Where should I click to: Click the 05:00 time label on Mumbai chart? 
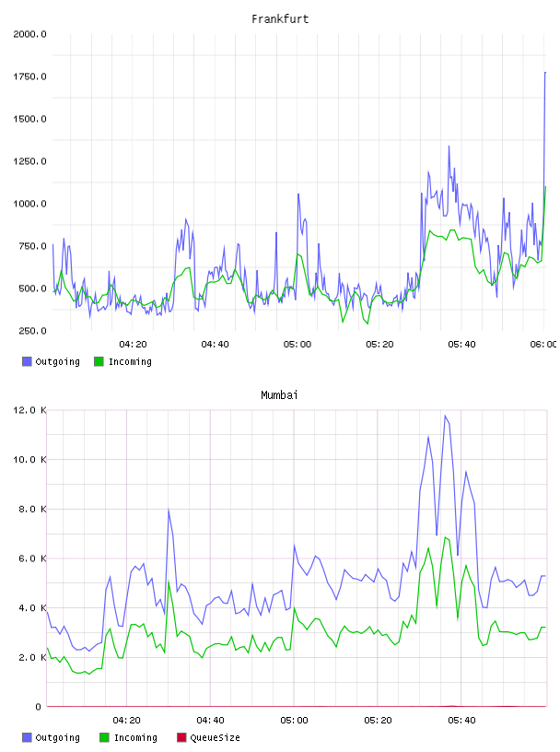tap(294, 721)
